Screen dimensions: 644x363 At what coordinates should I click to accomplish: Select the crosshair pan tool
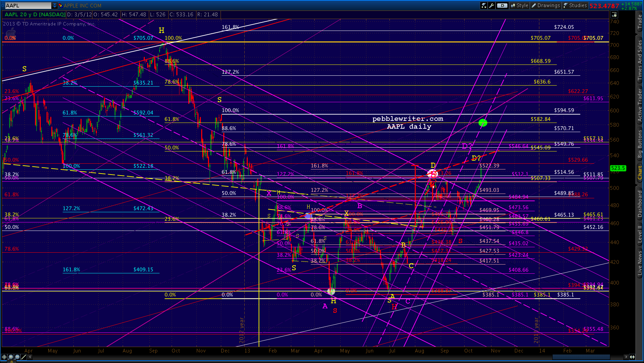coord(4,357)
